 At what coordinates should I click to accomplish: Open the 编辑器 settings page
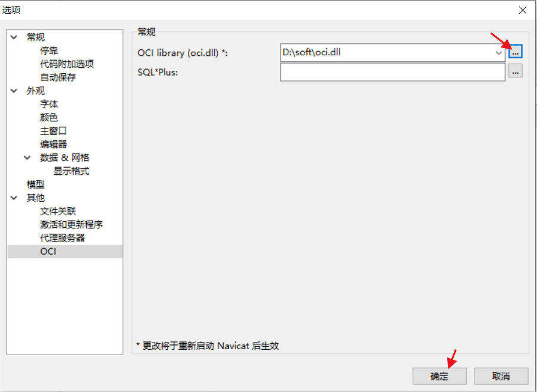coord(54,145)
